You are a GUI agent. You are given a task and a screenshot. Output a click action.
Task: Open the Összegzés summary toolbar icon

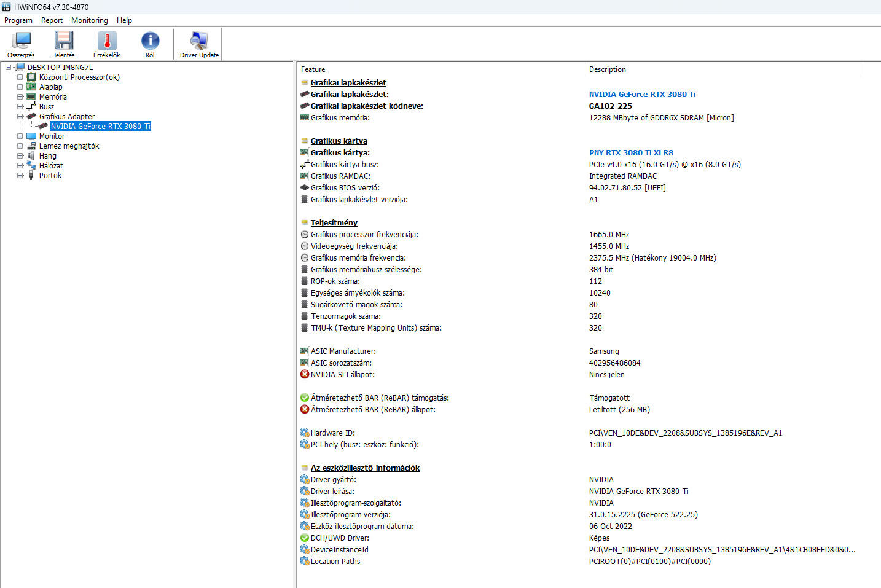pos(21,41)
